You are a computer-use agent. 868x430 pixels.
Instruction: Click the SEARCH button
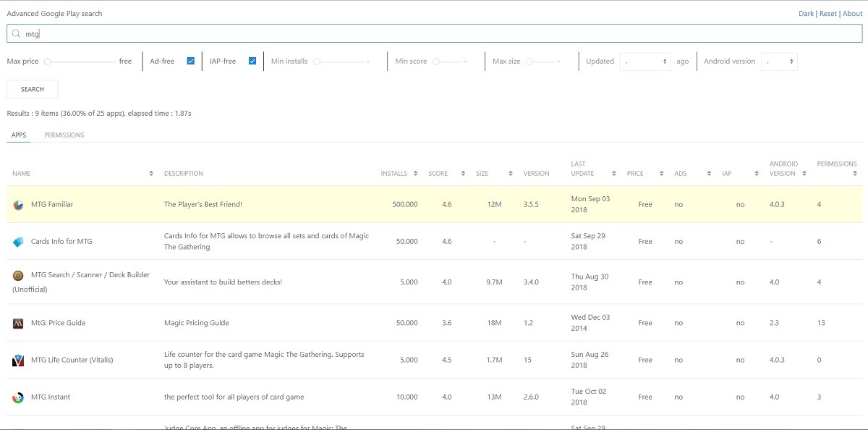33,89
